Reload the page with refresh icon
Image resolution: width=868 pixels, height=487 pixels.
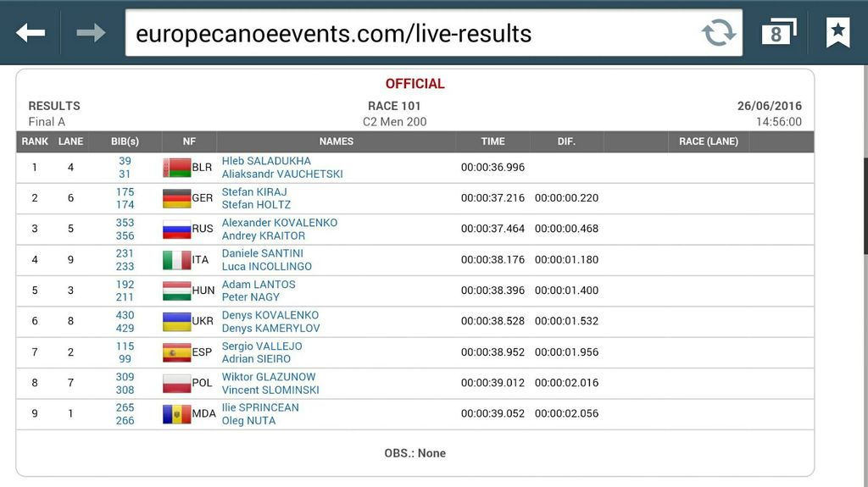point(719,33)
